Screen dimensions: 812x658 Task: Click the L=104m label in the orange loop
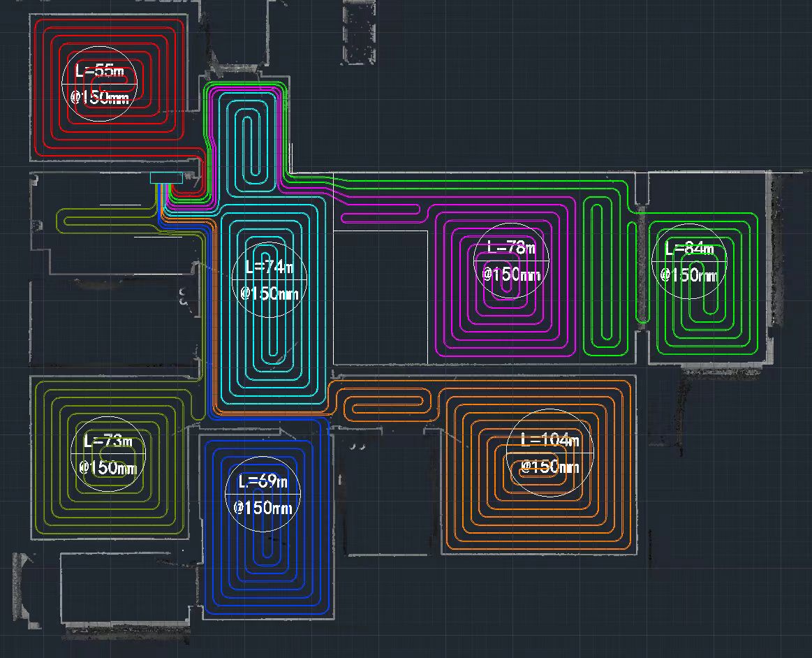550,440
